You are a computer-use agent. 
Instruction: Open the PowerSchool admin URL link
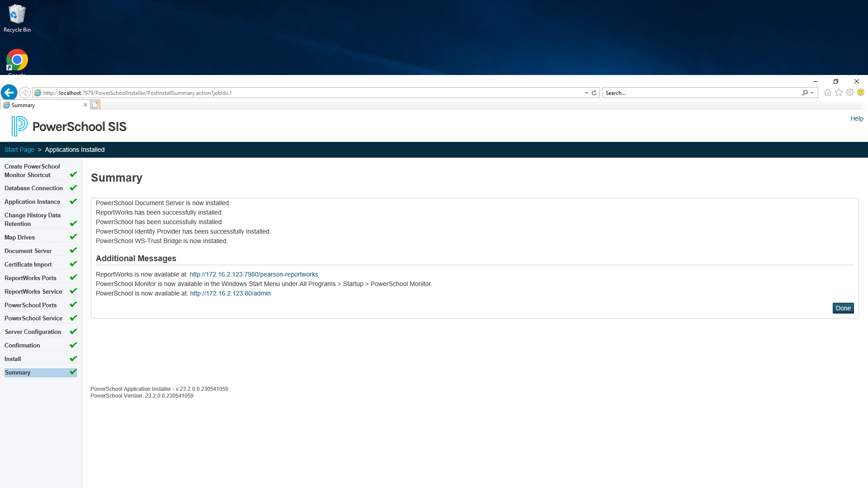tap(230, 293)
